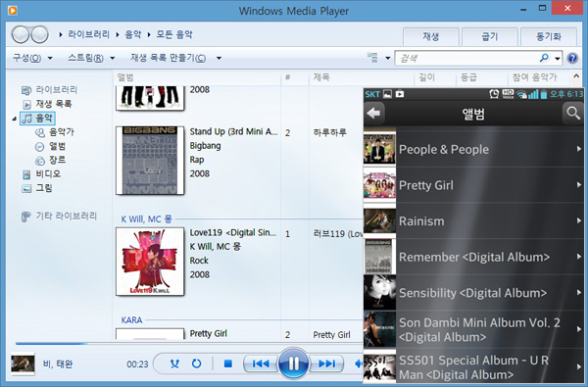Expand breadcrumb arrow before 모든 음악
This screenshot has width=588, height=387.
coord(149,35)
